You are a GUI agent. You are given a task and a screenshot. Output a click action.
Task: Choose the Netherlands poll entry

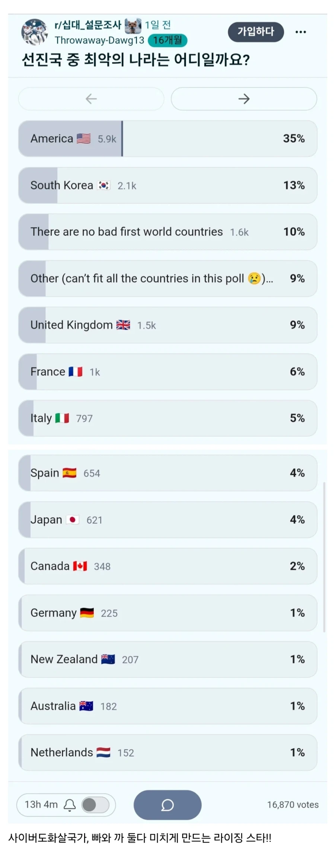click(x=167, y=753)
